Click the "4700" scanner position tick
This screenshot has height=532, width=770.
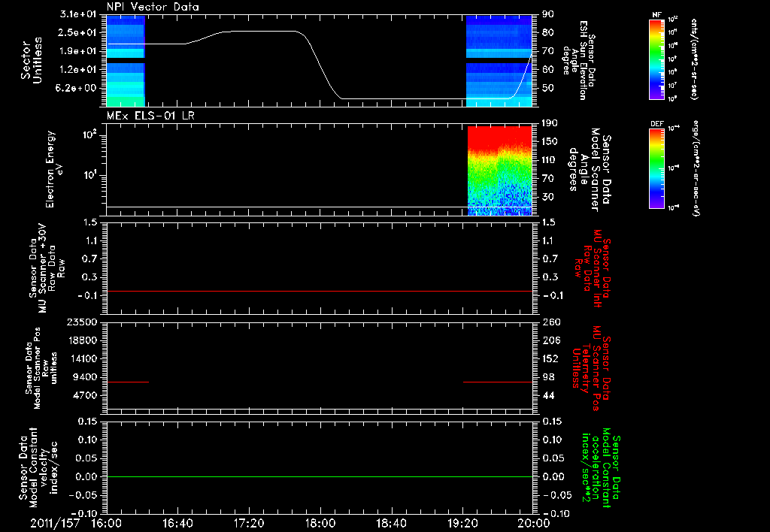click(x=85, y=395)
